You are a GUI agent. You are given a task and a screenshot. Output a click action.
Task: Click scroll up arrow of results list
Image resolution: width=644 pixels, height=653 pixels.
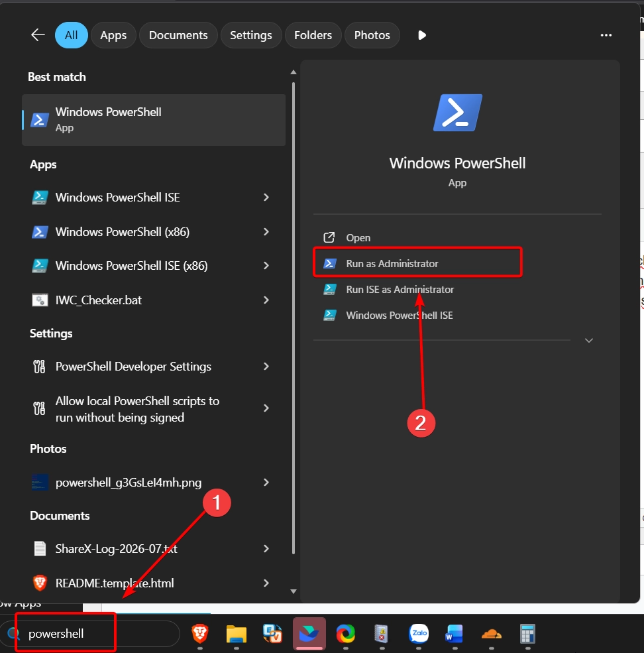pos(294,72)
